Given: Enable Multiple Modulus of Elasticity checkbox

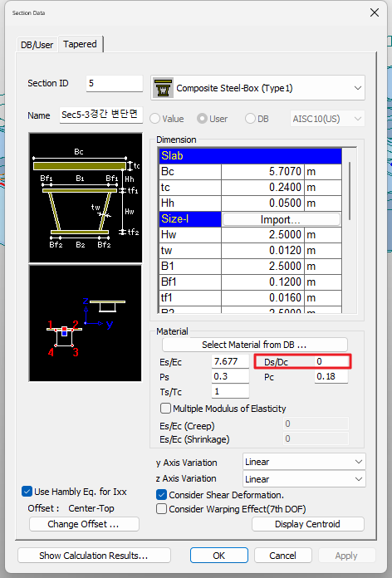Looking at the screenshot, I should click(x=165, y=408).
